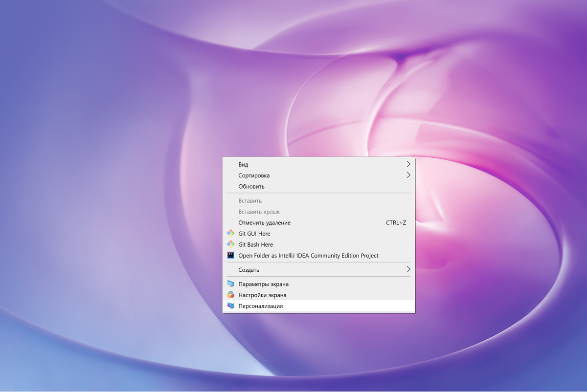The height and width of the screenshot is (392, 587).
Task: Choose Обновить in context menu
Action: click(x=319, y=186)
